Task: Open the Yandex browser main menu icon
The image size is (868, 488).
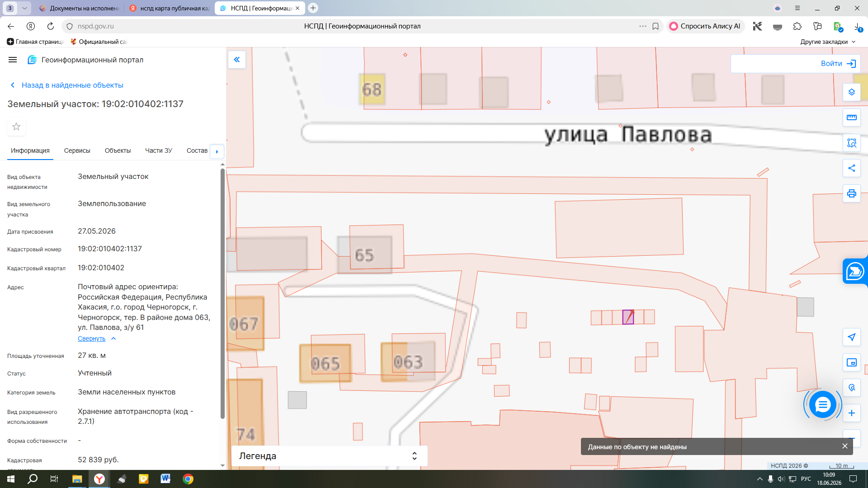Action: click(797, 8)
